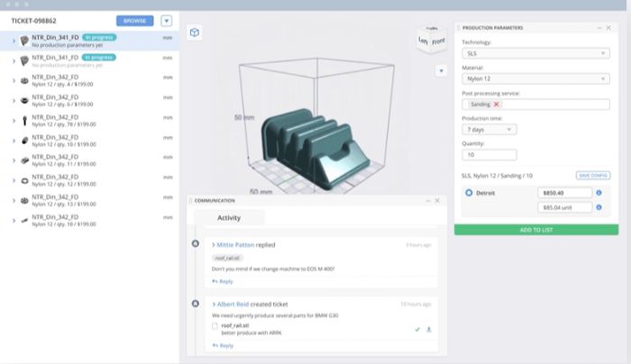
Task: Expand Albert Reid's created ticket chevron
Action: click(214, 304)
